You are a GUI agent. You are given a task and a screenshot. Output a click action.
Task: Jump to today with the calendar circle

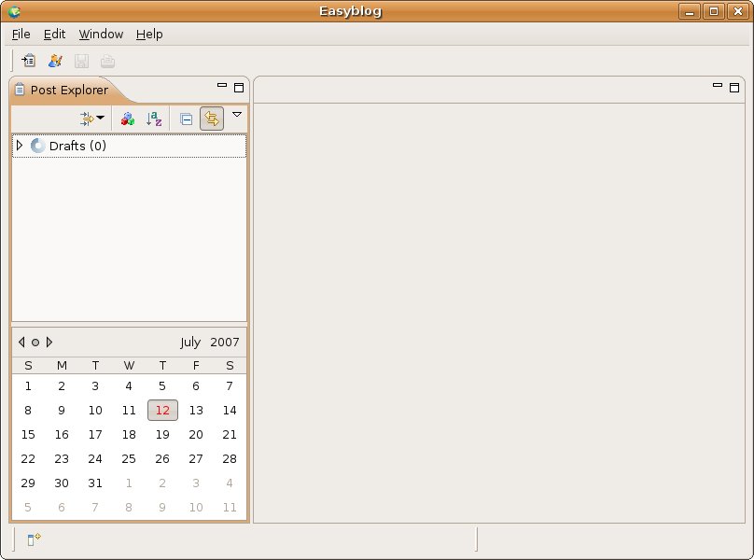tap(35, 342)
